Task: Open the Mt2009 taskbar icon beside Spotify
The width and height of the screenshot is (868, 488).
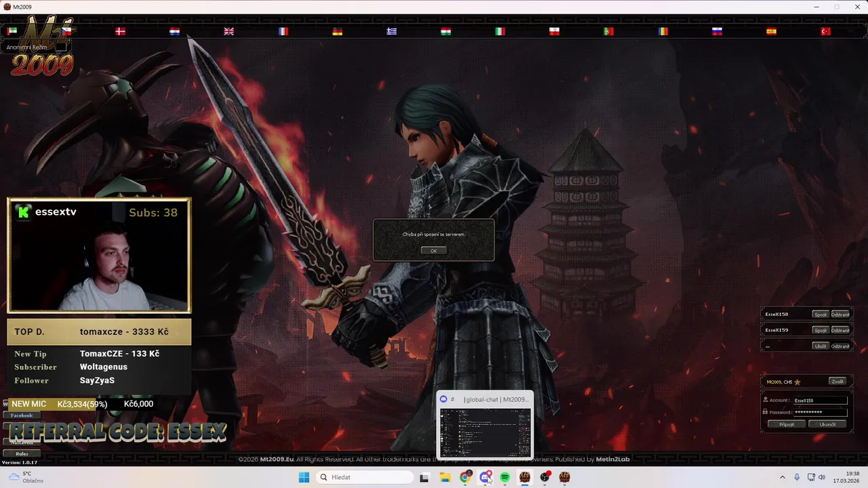Action: tap(524, 477)
